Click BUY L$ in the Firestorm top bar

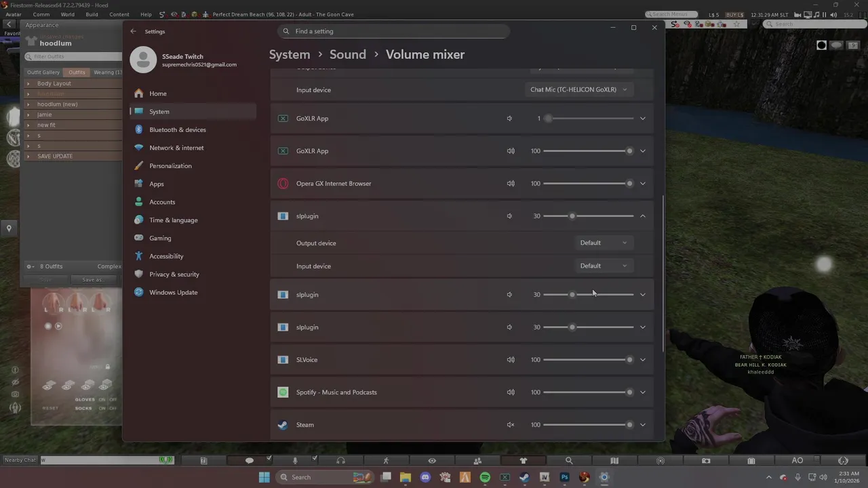point(735,14)
